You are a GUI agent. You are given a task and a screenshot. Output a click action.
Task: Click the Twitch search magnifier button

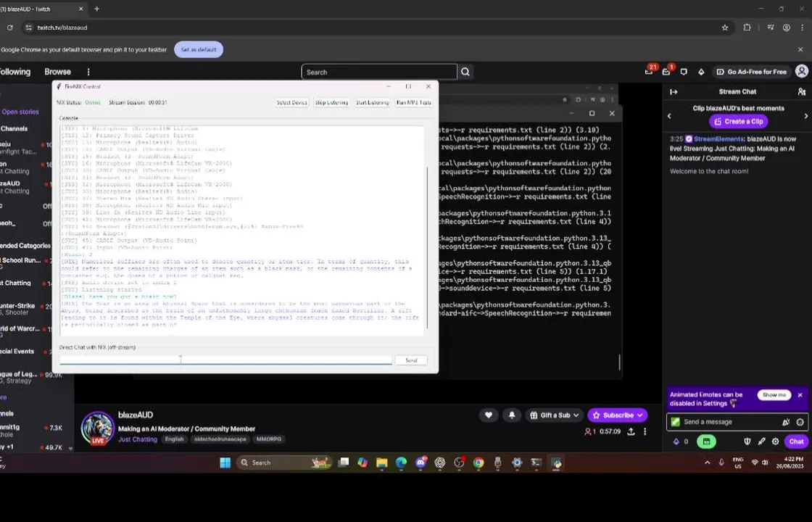465,72
